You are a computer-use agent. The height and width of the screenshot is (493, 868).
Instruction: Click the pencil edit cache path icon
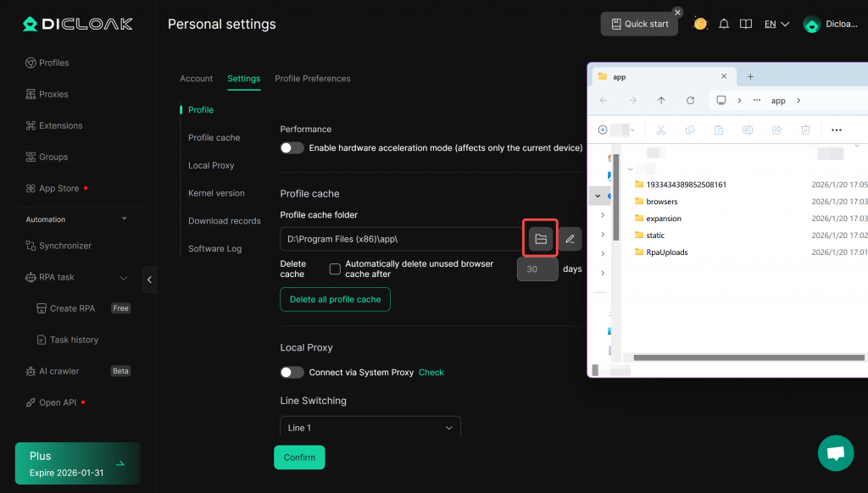pyautogui.click(x=570, y=239)
